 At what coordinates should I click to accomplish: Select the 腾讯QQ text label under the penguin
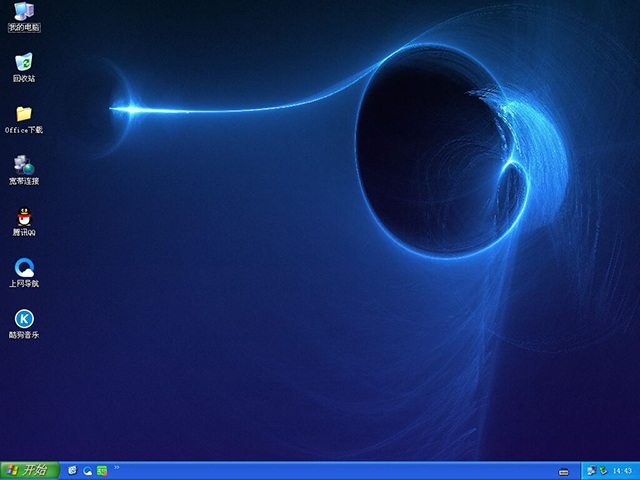(x=24, y=232)
